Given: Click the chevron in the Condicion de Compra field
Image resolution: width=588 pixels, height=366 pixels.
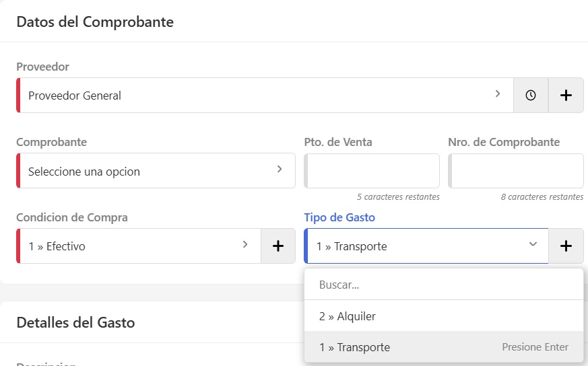Looking at the screenshot, I should [x=245, y=245].
